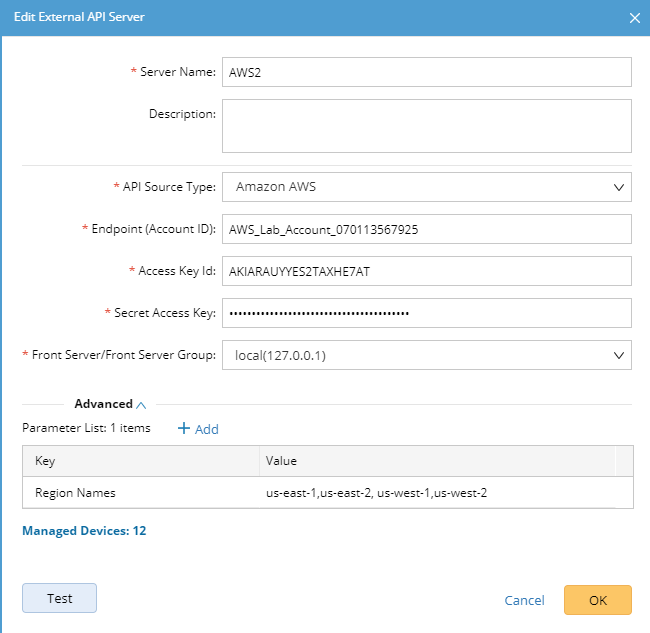Focus the Server Name field containing AWS2

pos(427,72)
